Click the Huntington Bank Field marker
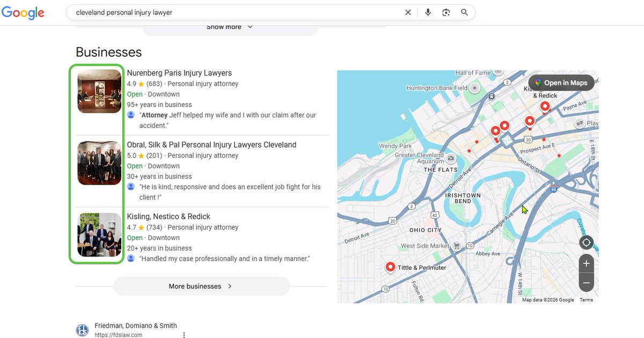 click(x=474, y=88)
